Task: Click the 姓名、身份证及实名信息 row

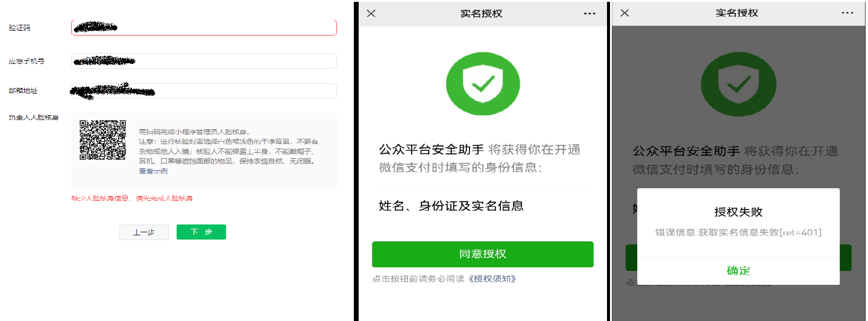Action: tap(483, 206)
